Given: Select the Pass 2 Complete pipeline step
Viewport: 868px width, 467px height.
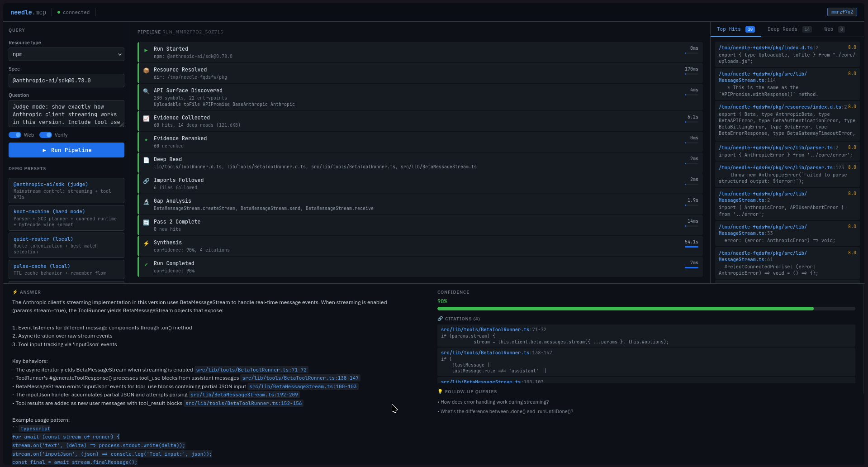Looking at the screenshot, I should tap(420, 225).
